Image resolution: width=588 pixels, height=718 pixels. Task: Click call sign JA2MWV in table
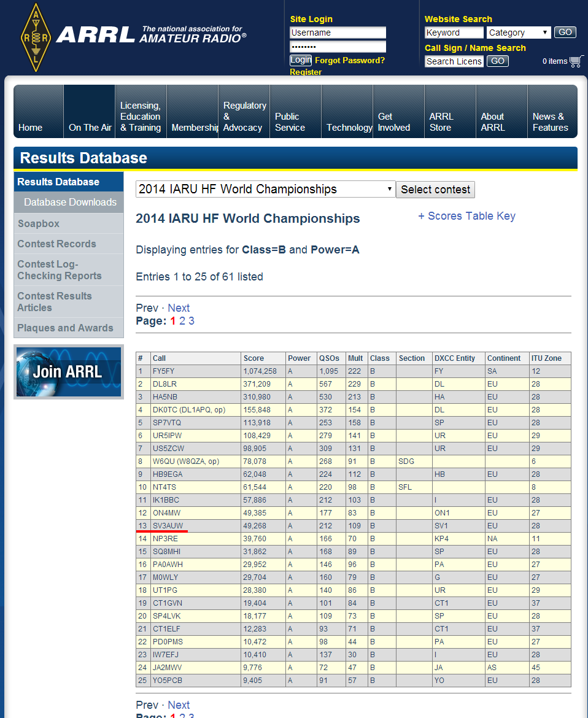167,667
